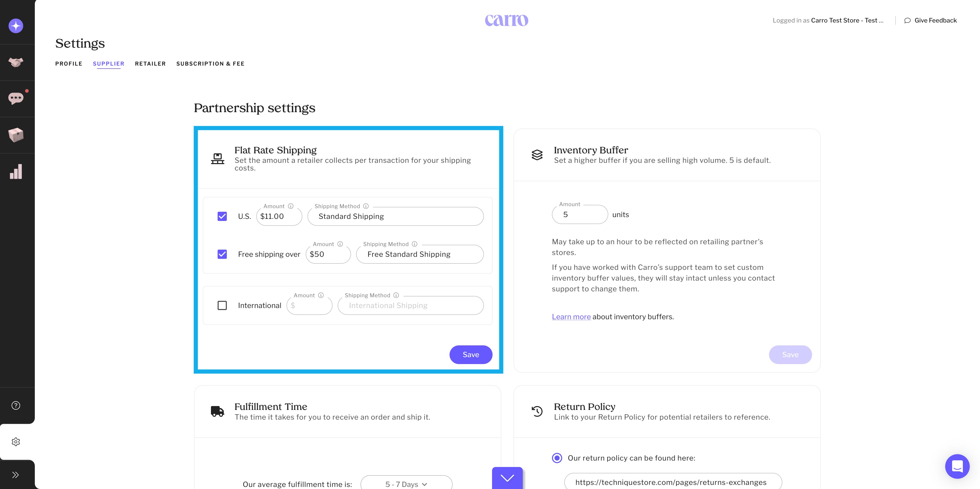Switch to the Subscription & Fee tab
The image size is (980, 489).
pyautogui.click(x=210, y=64)
